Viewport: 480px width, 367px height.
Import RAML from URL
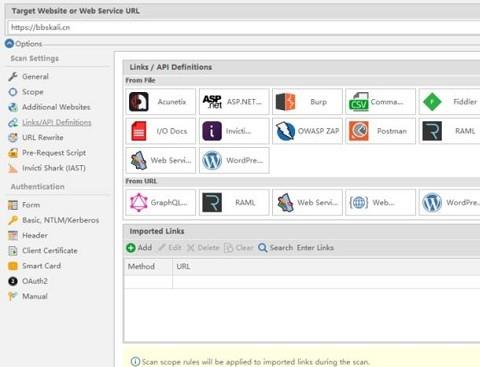pos(234,202)
